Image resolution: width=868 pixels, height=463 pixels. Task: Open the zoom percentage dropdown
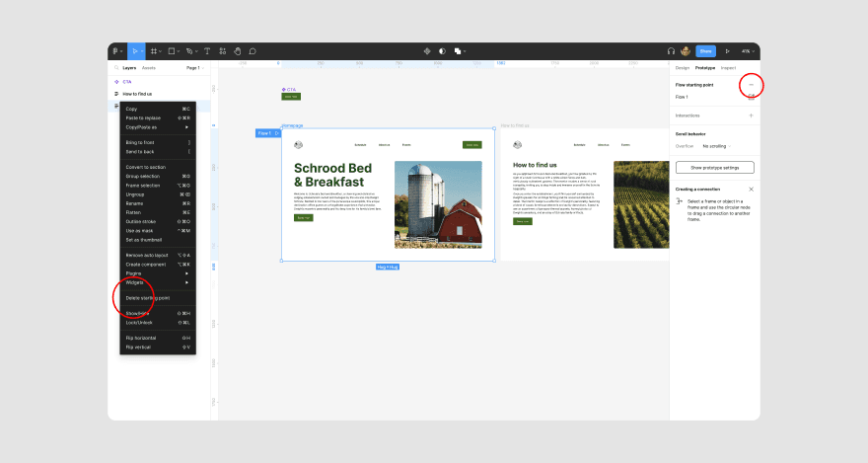click(748, 51)
